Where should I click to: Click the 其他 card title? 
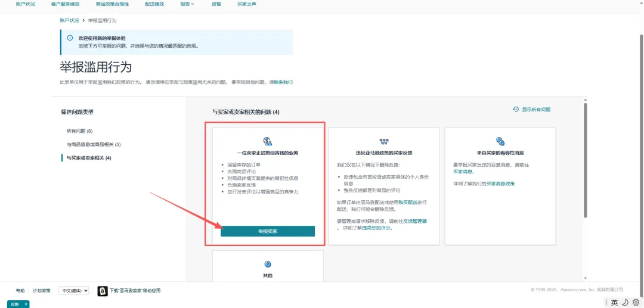click(x=267, y=275)
